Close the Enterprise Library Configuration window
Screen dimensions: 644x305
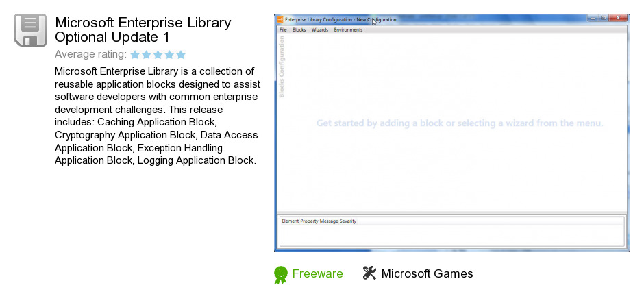[618, 18]
